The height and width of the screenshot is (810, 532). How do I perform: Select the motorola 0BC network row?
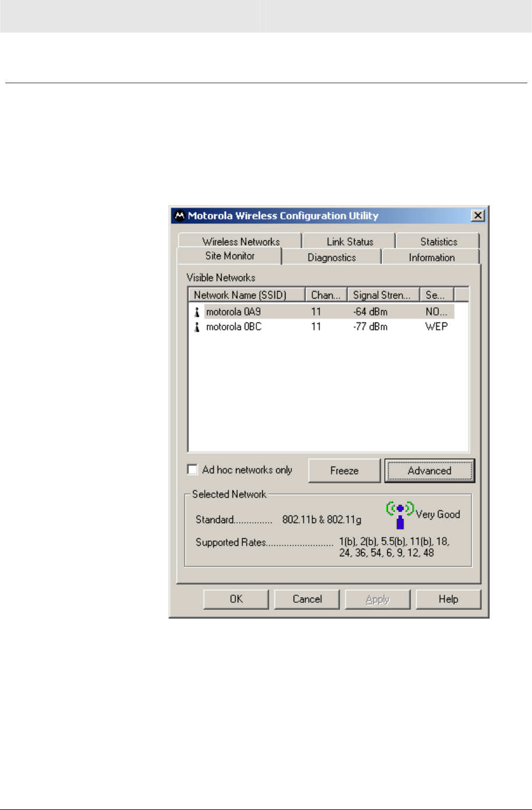click(x=322, y=327)
